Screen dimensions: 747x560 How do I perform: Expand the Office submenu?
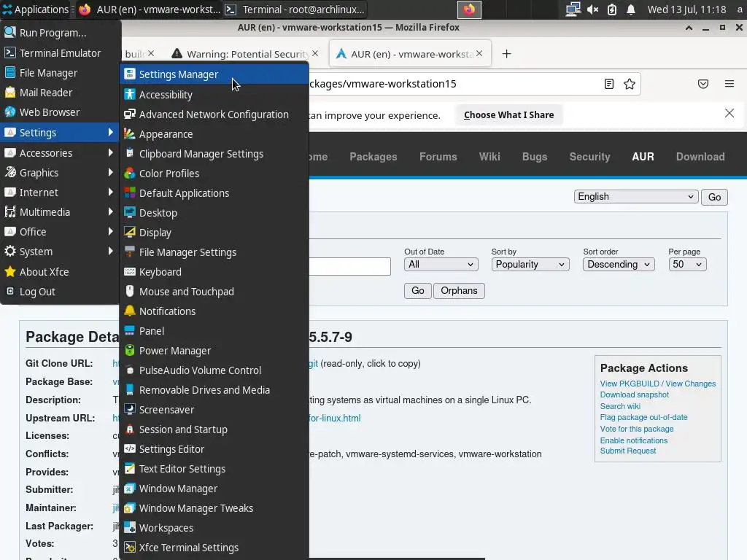(60, 232)
